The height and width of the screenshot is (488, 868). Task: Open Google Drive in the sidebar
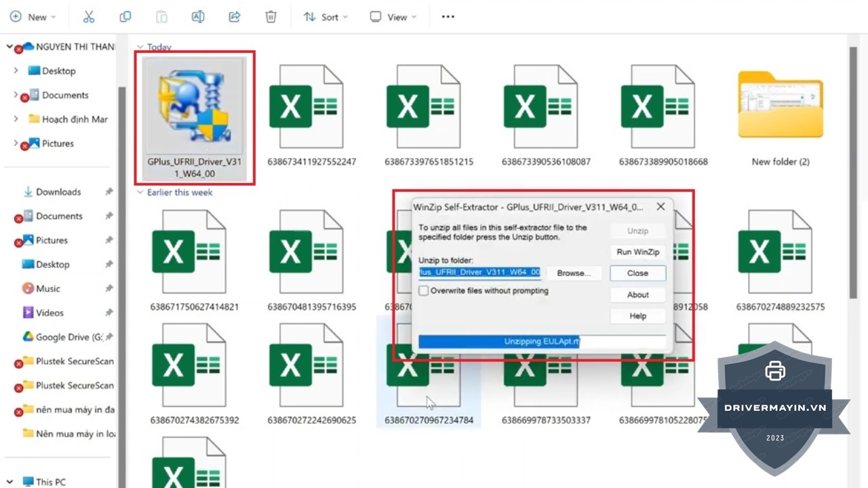coord(68,337)
